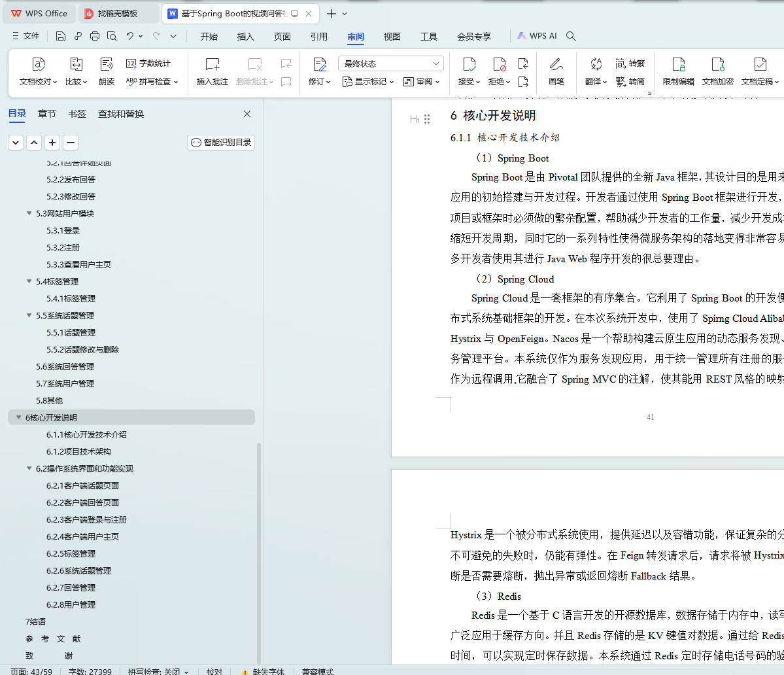Click the 比较 compare documents icon
Image resolution: width=784 pixels, height=675 pixels.
point(76,64)
